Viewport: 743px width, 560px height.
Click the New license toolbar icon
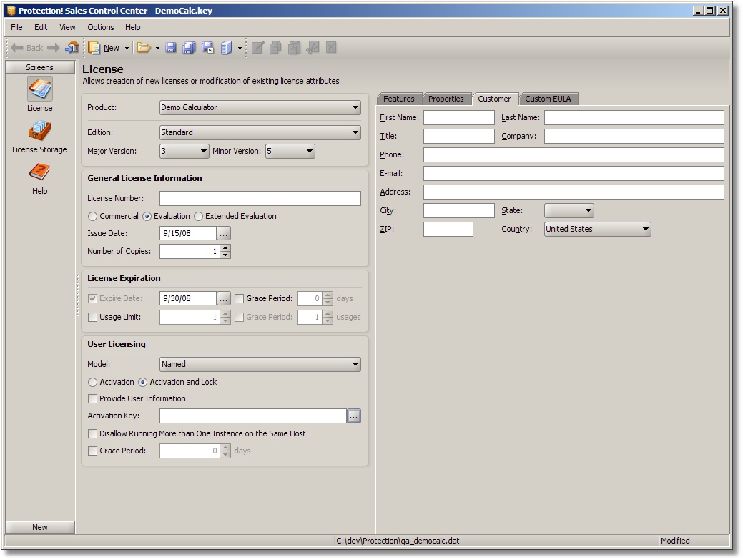coord(94,48)
